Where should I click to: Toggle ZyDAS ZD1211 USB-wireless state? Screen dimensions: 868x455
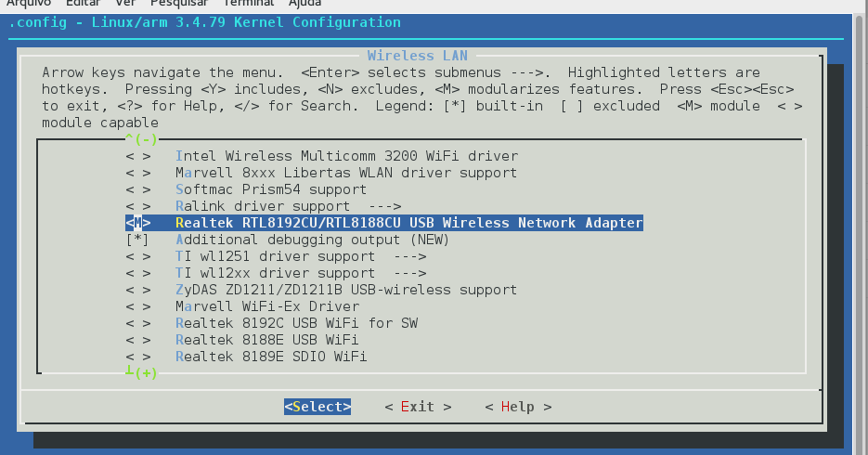[137, 290]
